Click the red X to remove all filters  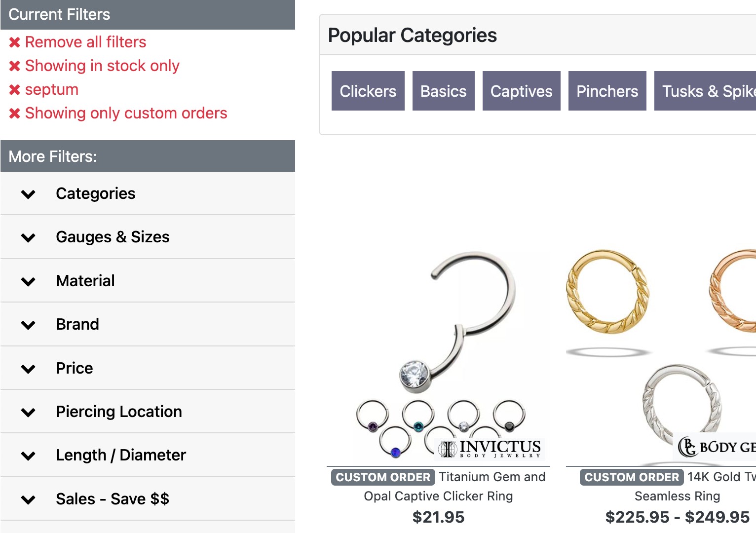pos(14,42)
